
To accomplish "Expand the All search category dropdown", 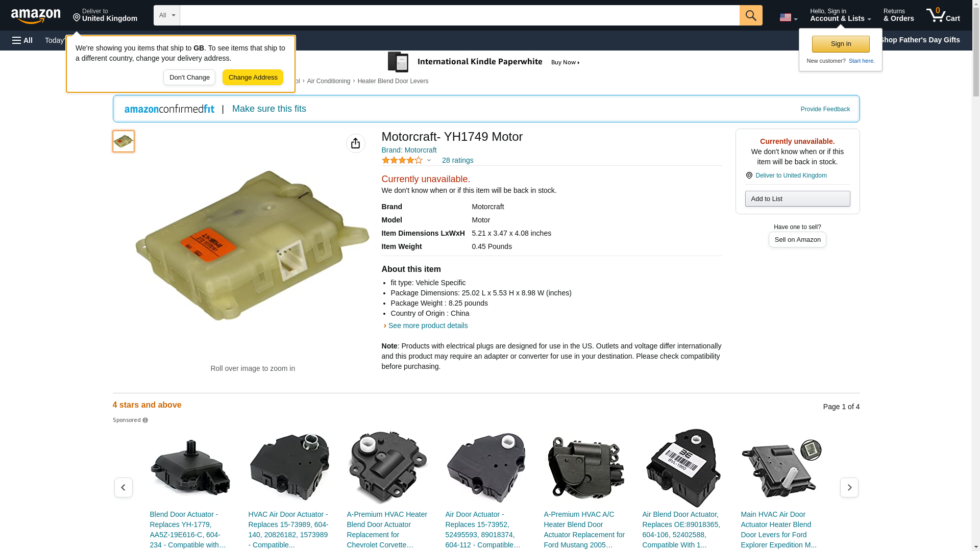I will click(x=166, y=15).
